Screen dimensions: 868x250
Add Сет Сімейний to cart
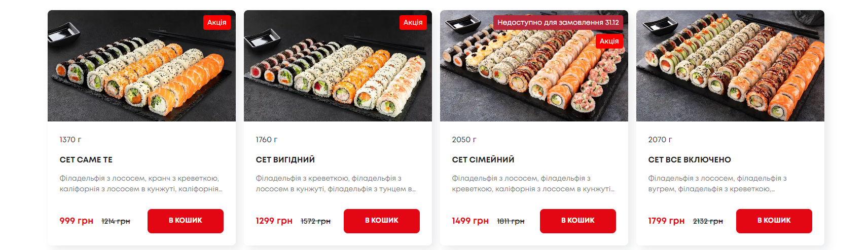coord(578,221)
